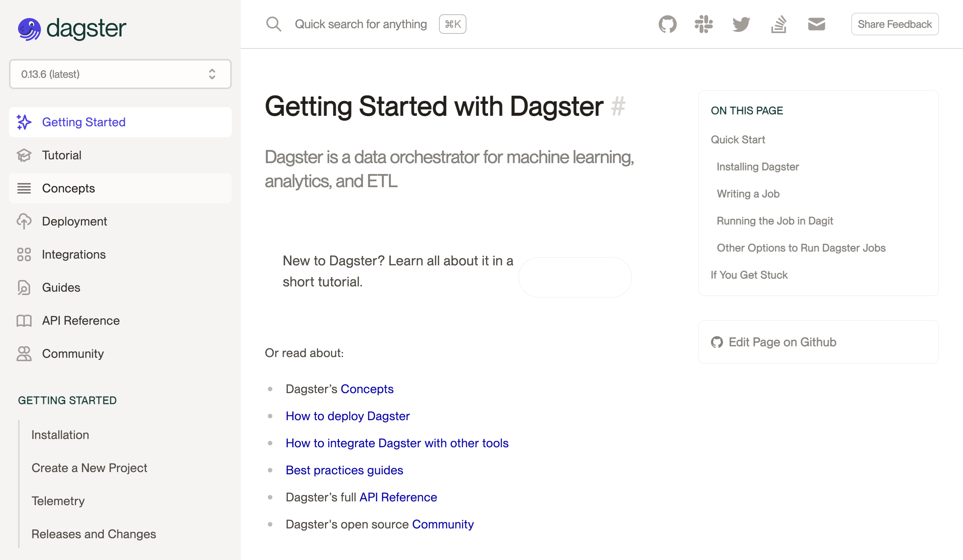Jump to Other Options to Run Dagster Jobs

[801, 248]
